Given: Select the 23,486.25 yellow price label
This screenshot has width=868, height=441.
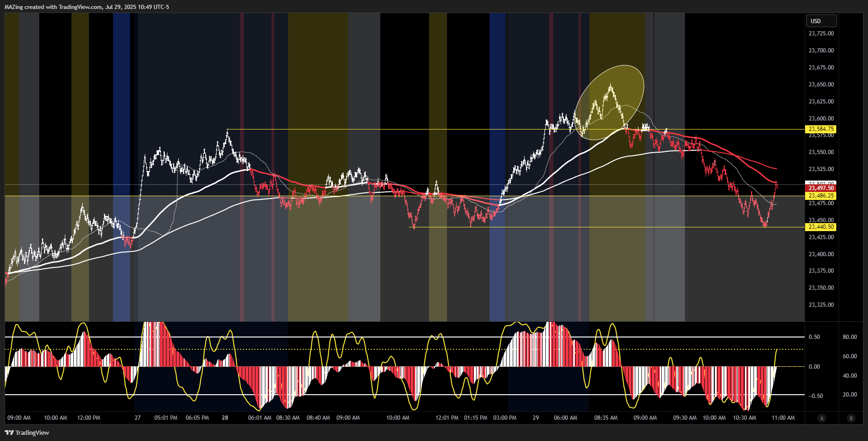Looking at the screenshot, I should point(821,196).
